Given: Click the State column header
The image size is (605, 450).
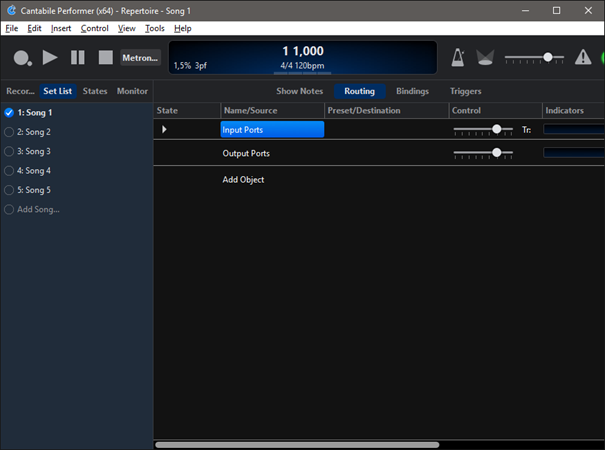Looking at the screenshot, I should (187, 110).
